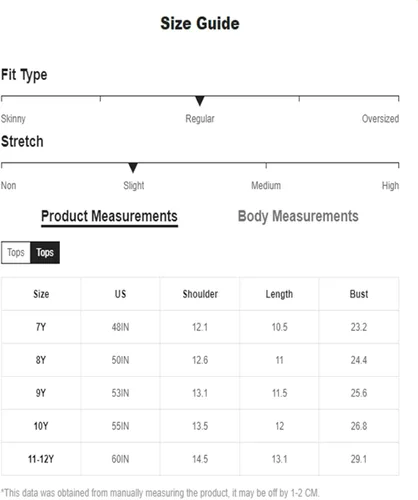Click the Stretch Slight marker triangle
418x500 pixels.
coord(133,168)
